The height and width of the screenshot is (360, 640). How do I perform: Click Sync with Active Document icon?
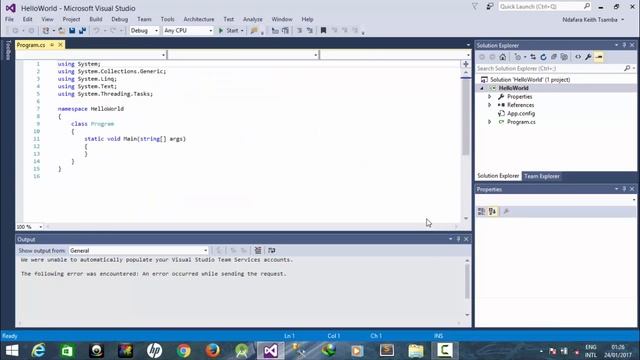click(x=533, y=57)
